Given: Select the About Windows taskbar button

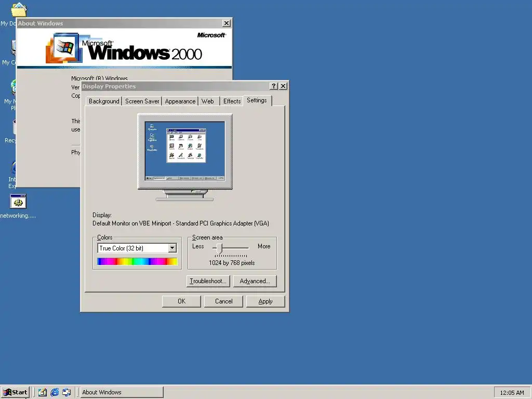Looking at the screenshot, I should [x=122, y=392].
